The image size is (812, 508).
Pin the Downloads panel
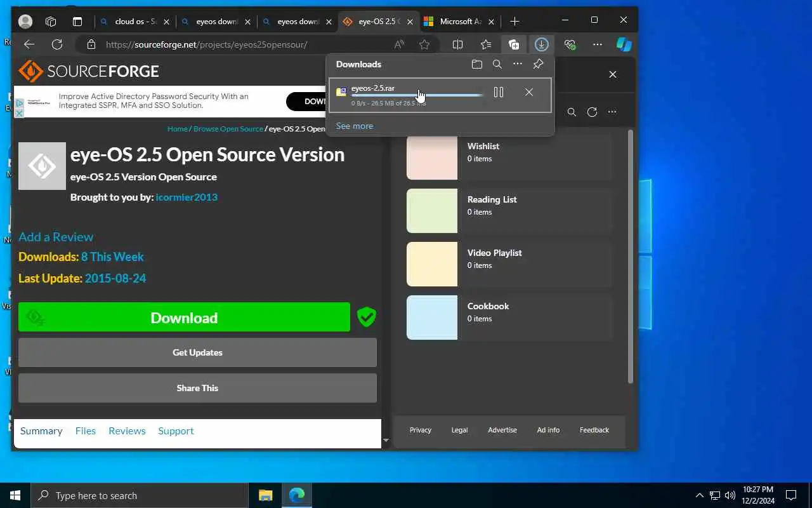pyautogui.click(x=538, y=64)
